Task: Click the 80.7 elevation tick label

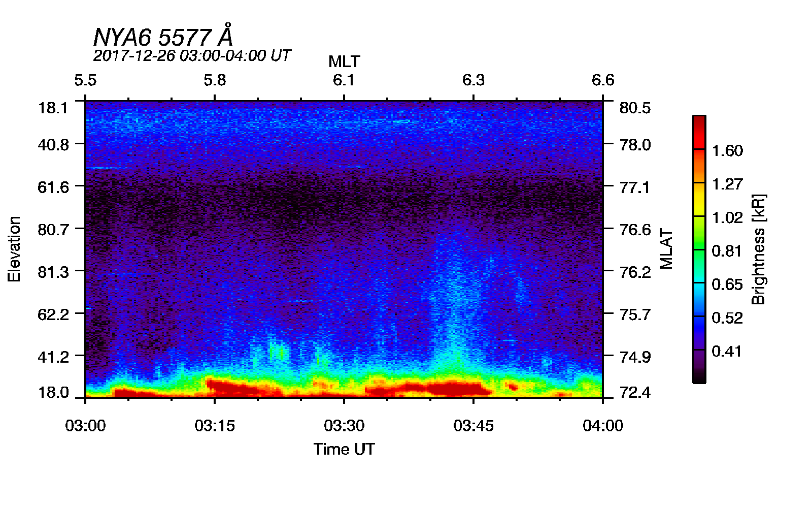Action: 53,230
